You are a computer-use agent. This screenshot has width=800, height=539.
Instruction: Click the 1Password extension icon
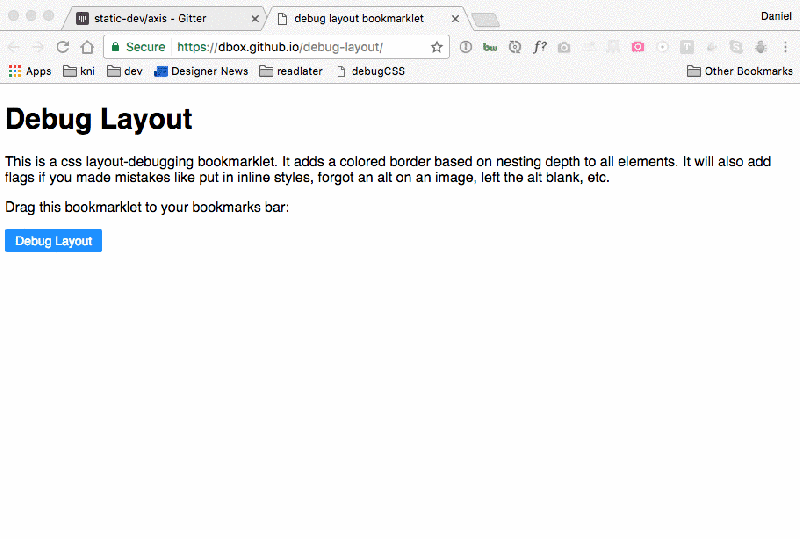click(x=465, y=47)
